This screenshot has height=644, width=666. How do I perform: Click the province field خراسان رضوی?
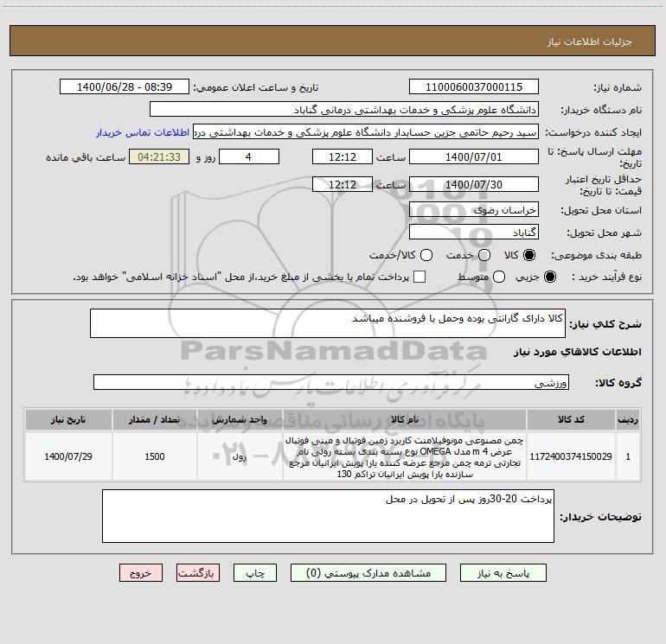pos(474,209)
